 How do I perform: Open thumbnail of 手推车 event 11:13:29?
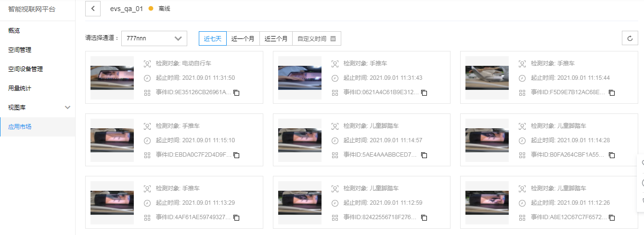click(x=112, y=203)
